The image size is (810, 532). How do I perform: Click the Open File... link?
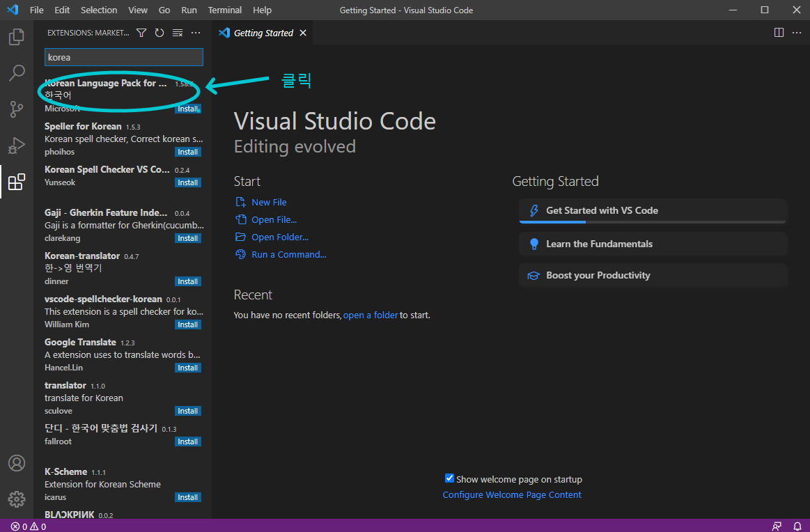coord(274,219)
